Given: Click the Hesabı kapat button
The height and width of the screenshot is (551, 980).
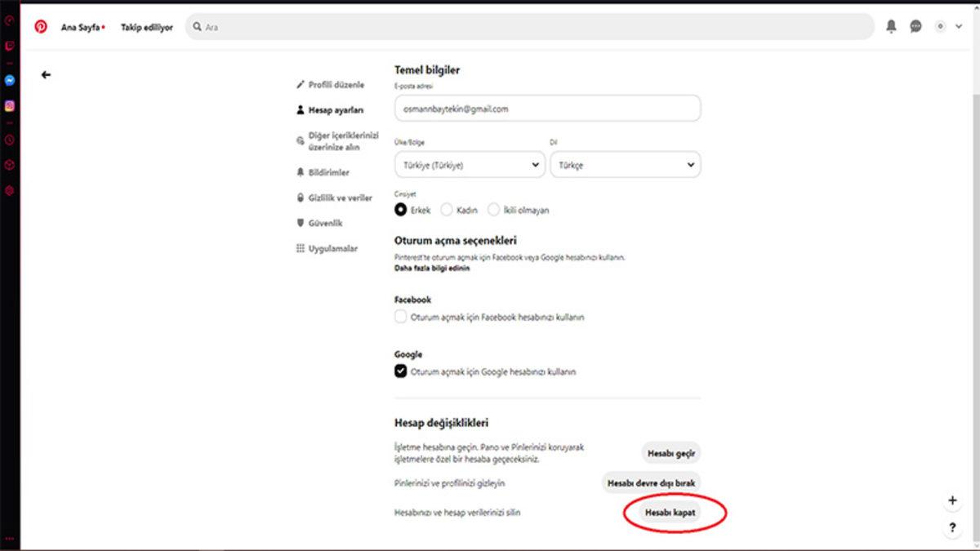Looking at the screenshot, I should [x=670, y=513].
